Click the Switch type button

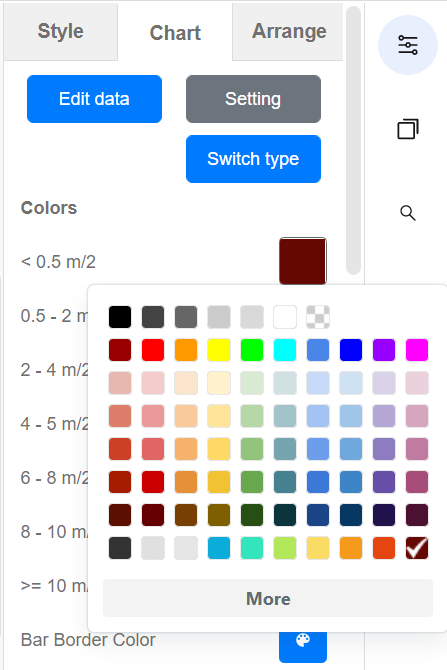coord(253,159)
